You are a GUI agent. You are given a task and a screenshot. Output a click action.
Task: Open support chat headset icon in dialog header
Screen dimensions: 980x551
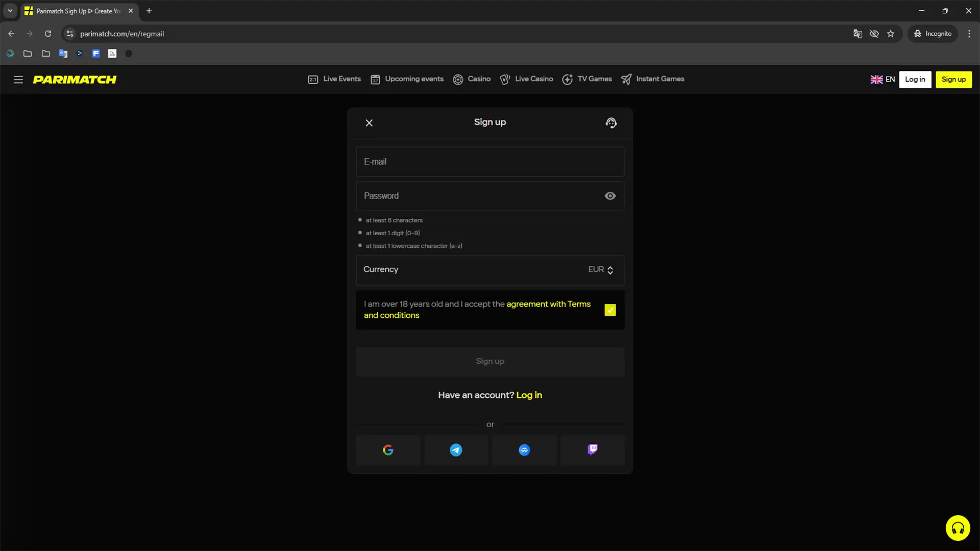(x=611, y=123)
